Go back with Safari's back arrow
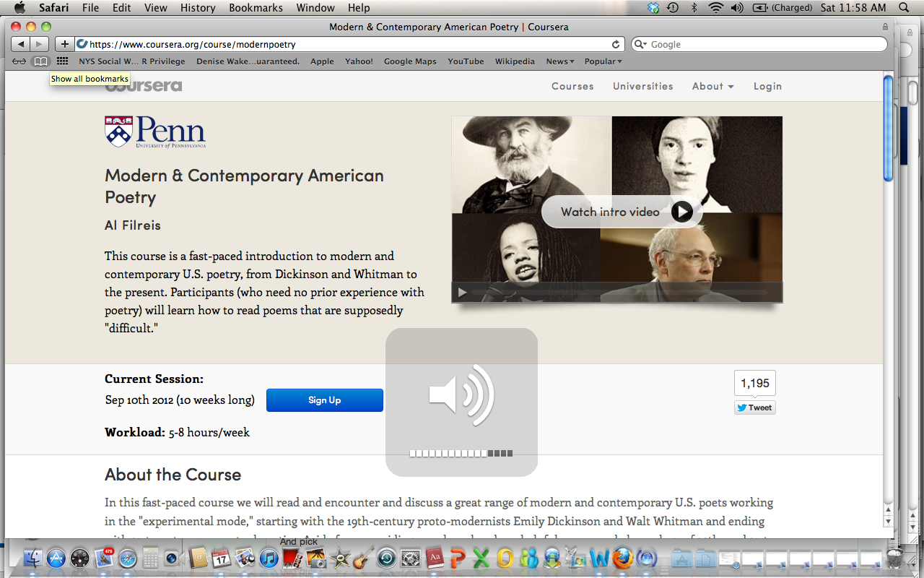This screenshot has width=924, height=578. (20, 44)
